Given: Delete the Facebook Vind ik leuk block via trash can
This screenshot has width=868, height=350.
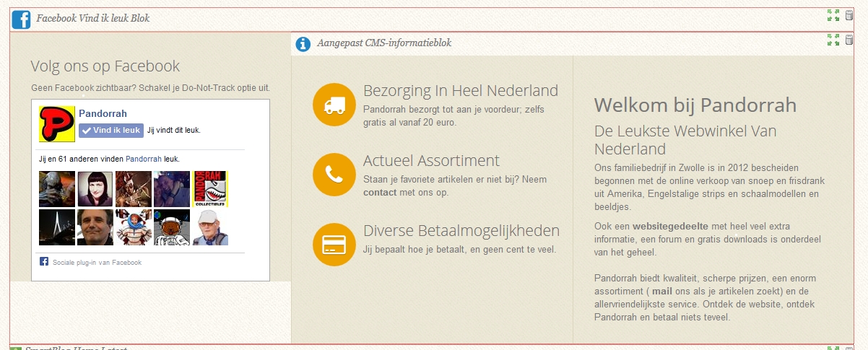Looking at the screenshot, I should click(x=849, y=15).
